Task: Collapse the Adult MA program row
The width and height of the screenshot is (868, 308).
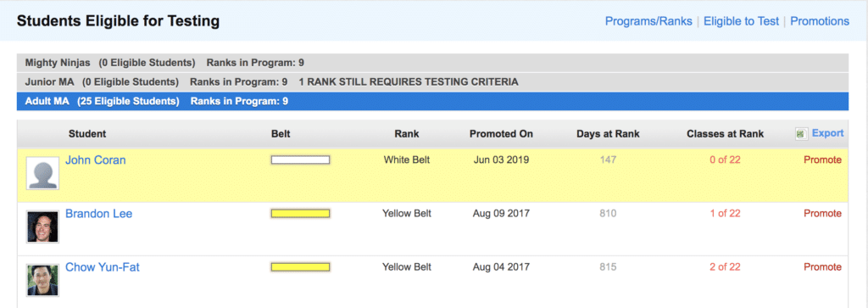Action: coord(432,101)
